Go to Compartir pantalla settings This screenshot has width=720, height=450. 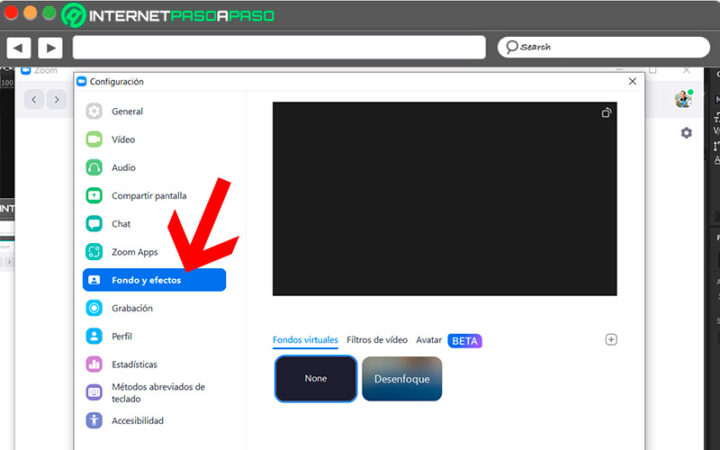[x=148, y=196]
